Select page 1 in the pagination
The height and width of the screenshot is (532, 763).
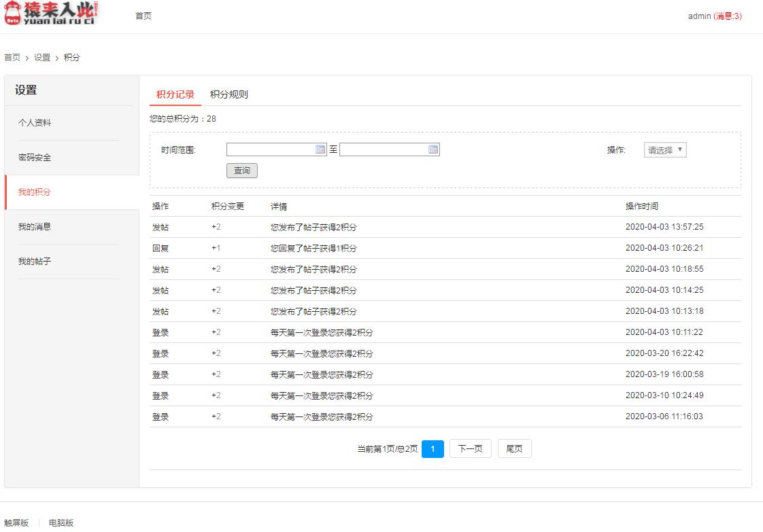coord(433,449)
